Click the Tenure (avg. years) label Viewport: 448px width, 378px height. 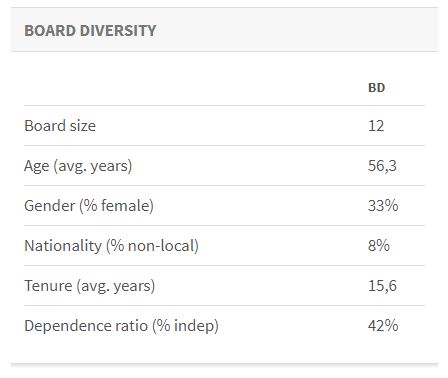point(90,286)
